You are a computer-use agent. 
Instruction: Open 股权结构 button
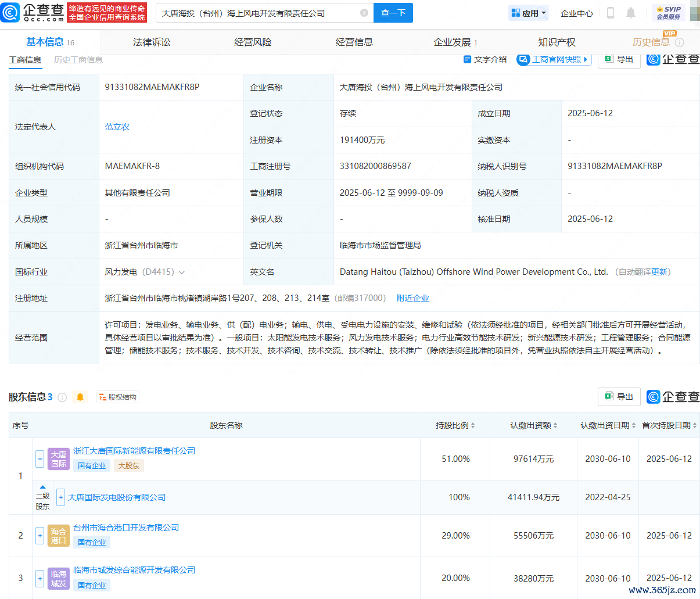117,397
